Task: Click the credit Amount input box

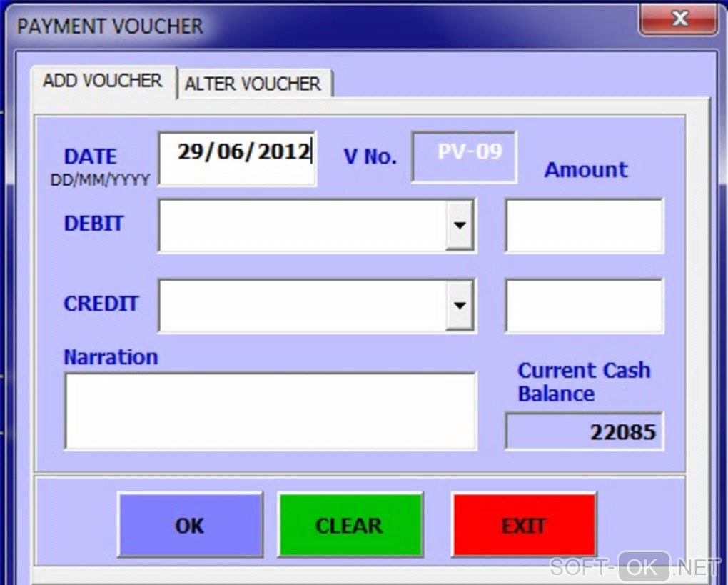Action: 585,305
